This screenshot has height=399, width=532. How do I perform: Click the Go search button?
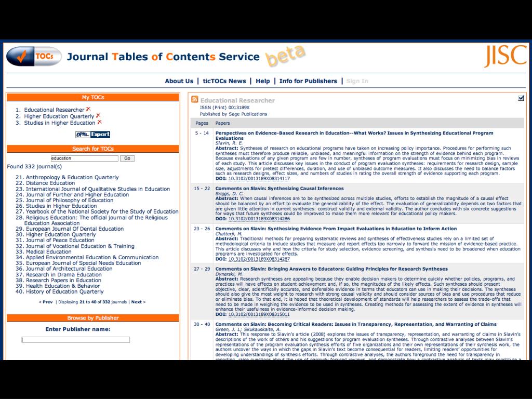pos(127,158)
